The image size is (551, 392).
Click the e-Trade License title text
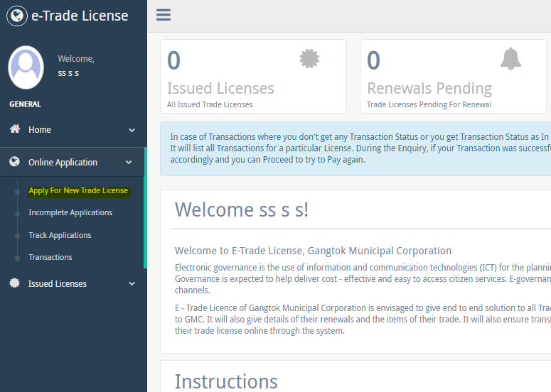[80, 16]
